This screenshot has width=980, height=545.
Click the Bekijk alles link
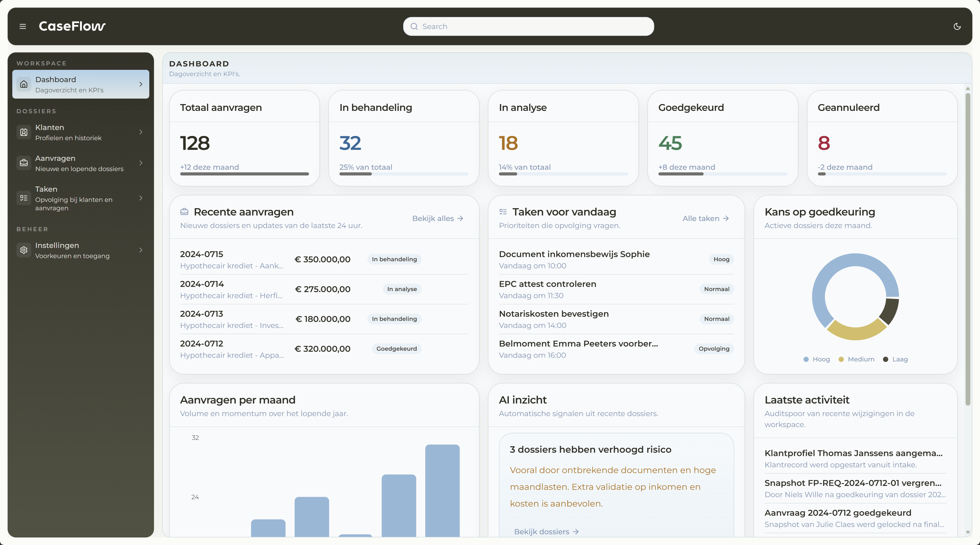click(437, 218)
